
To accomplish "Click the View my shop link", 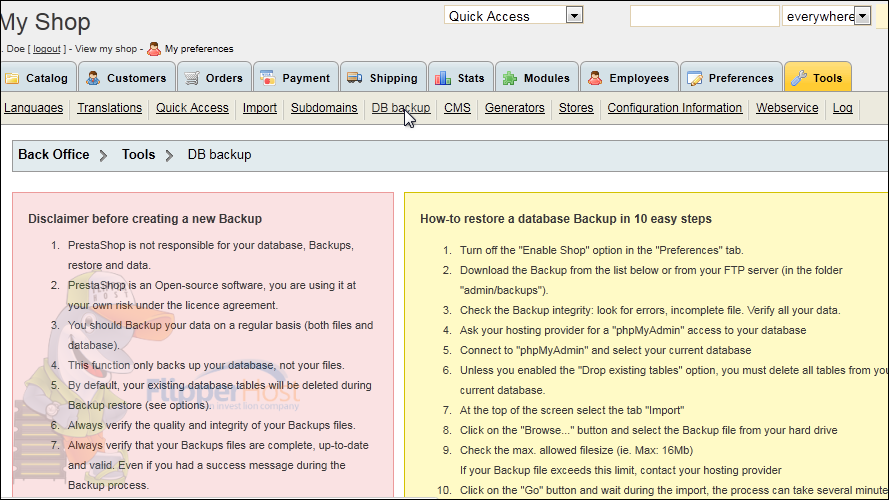I will point(106,49).
